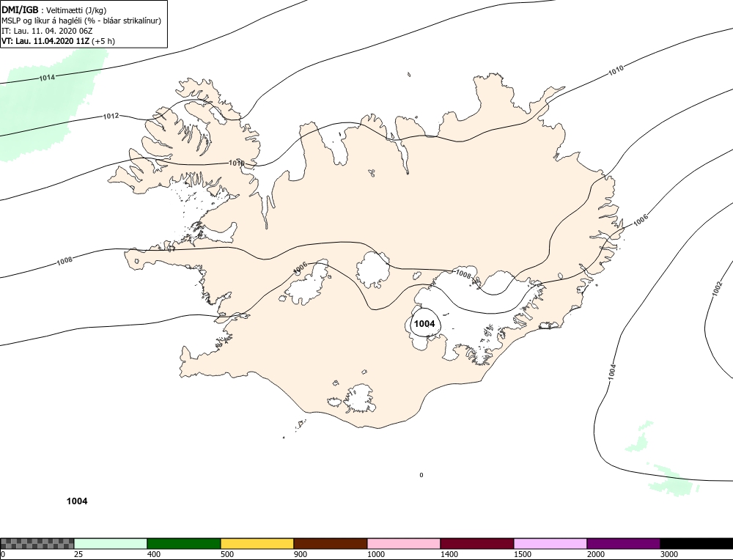Click the VT: Lau. 11.04.2020 11Z line
Screen dimensions: 733x560
tap(58, 41)
